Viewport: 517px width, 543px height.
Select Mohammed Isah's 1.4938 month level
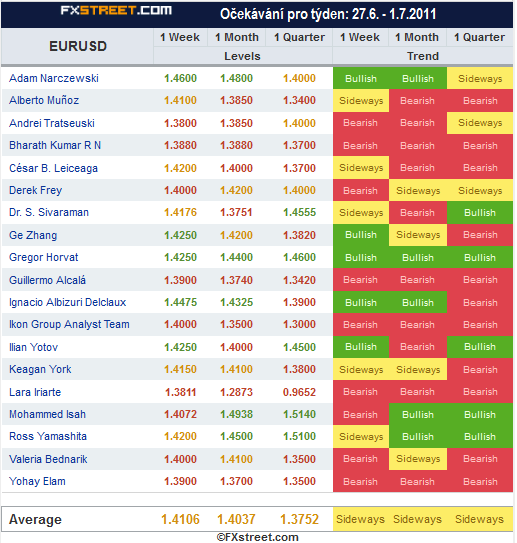click(237, 414)
